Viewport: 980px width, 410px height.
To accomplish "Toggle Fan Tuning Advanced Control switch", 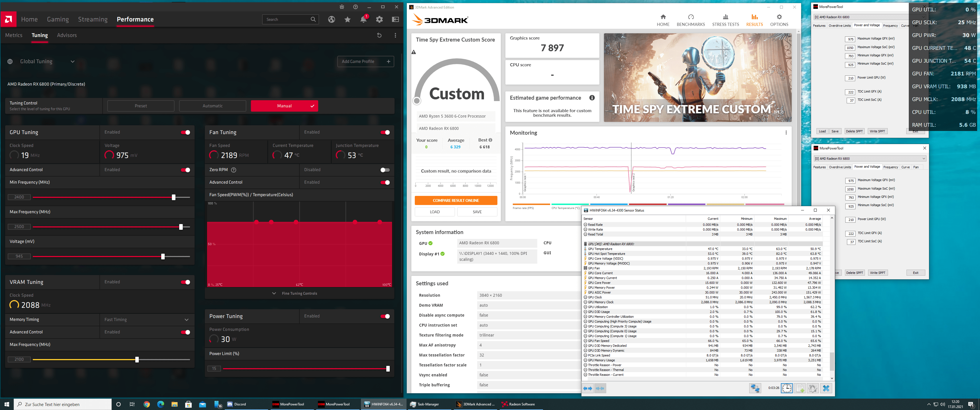I will click(385, 183).
